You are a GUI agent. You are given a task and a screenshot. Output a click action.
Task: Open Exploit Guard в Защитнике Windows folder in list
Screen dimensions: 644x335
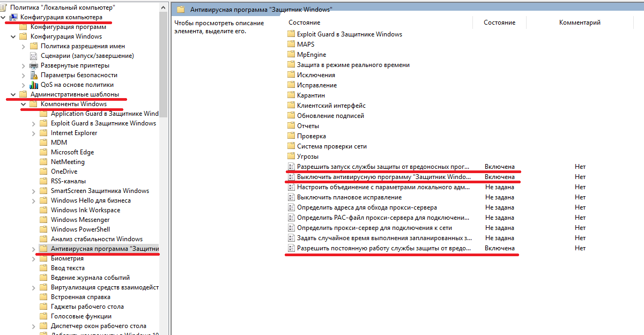tap(349, 34)
